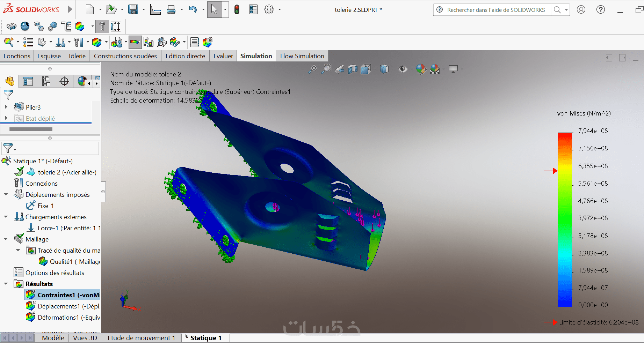Screen dimensions: 644x343
Task: Collapse the Déplacements imposés node
Action: pos(6,194)
